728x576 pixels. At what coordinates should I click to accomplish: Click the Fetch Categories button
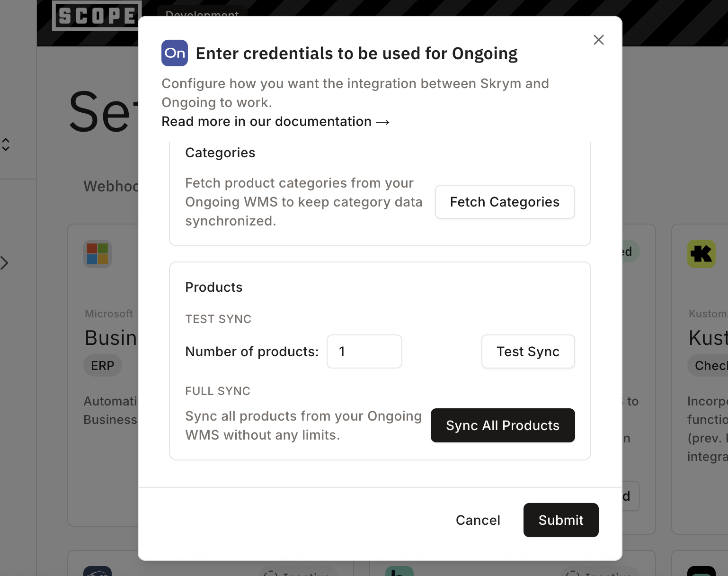point(505,202)
